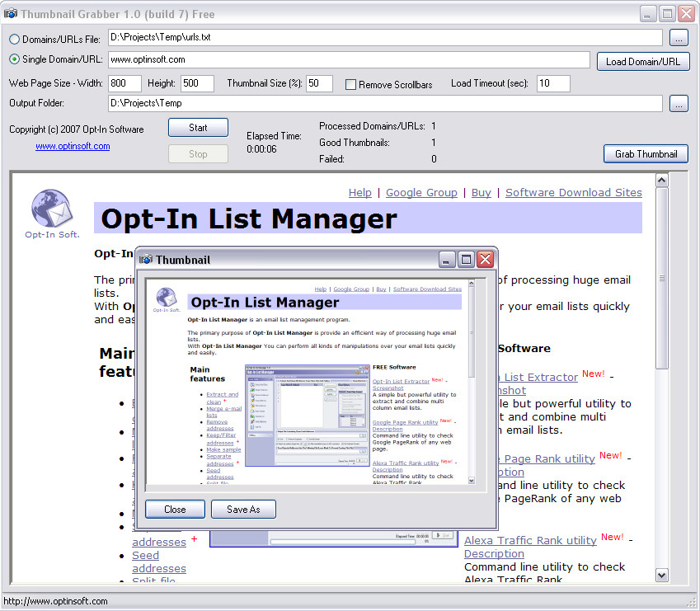Click the Load Timeout field
This screenshot has width=700, height=611.
coord(553,83)
